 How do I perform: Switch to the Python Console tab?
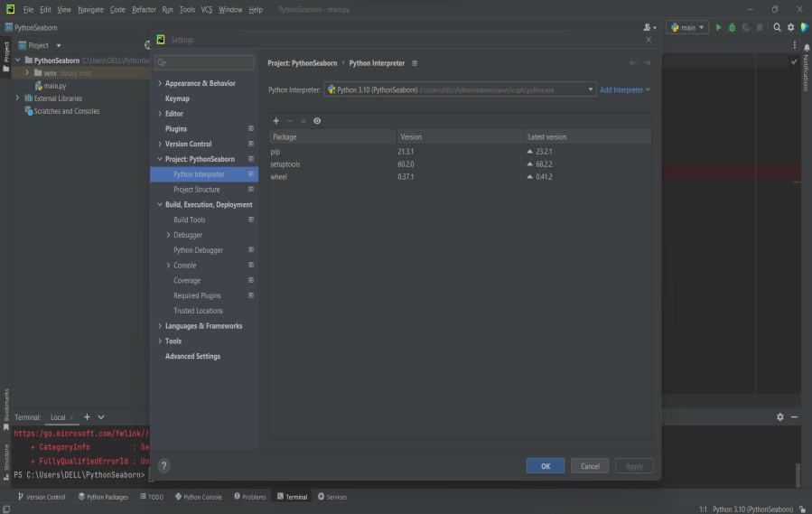coord(198,497)
